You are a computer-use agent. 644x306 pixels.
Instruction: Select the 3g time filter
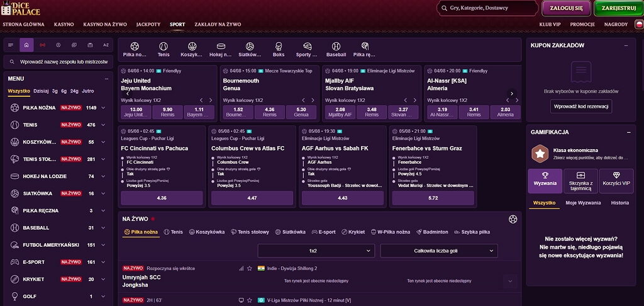pos(55,91)
